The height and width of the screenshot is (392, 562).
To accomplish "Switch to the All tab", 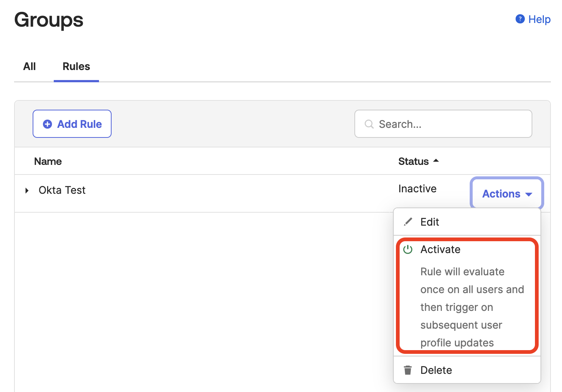I will pyautogui.click(x=30, y=67).
